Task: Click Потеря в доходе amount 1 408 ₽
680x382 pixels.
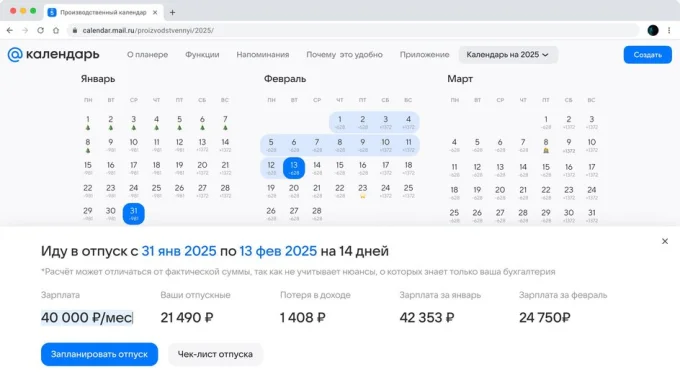Action: (x=303, y=318)
